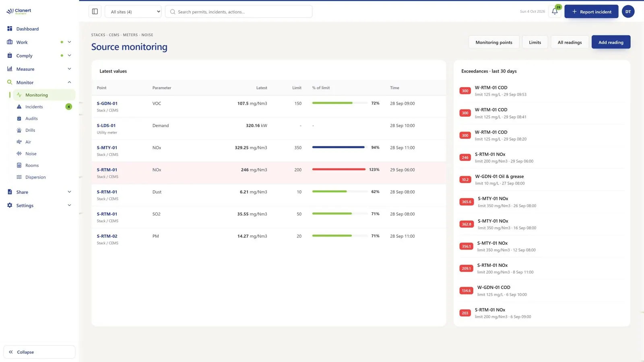Expand the Work section chevron
The width and height of the screenshot is (644, 362).
69,42
